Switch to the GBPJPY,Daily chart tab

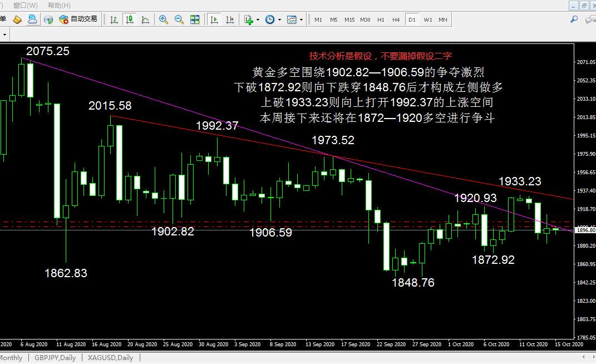pyautogui.click(x=55, y=357)
